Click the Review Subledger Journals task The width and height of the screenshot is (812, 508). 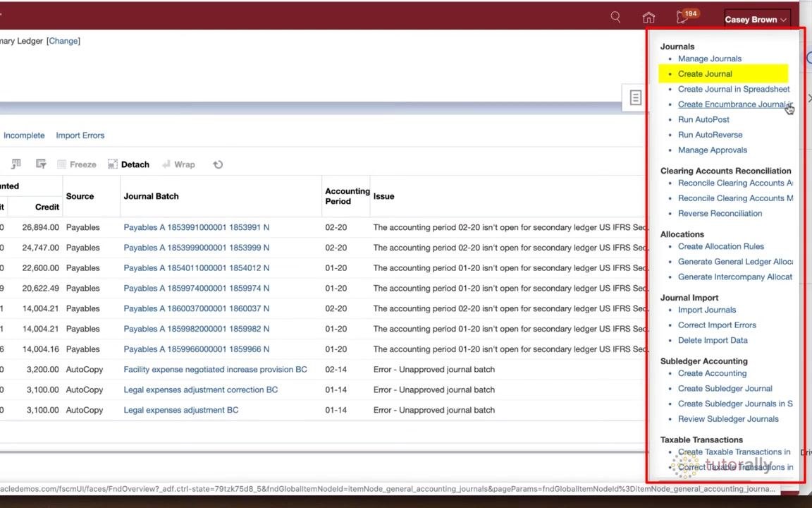tap(728, 419)
